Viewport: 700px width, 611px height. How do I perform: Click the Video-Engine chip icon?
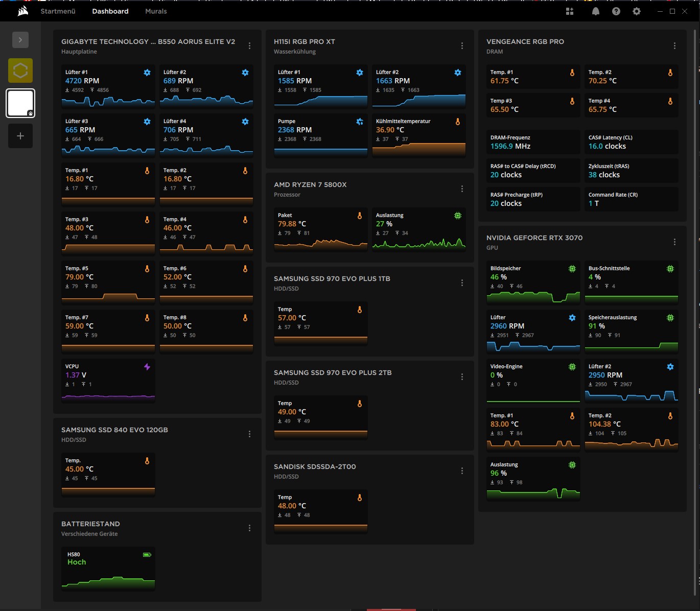(x=572, y=367)
